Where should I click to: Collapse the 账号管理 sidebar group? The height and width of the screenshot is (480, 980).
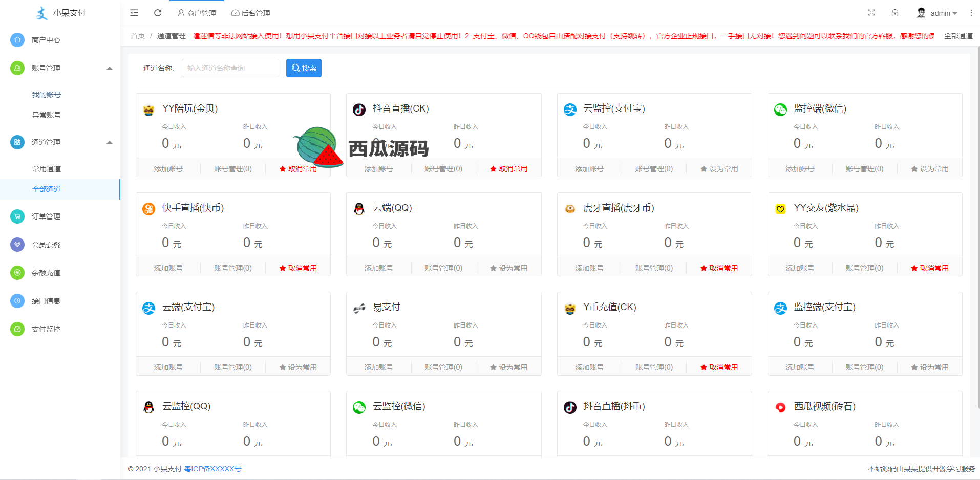click(x=109, y=68)
